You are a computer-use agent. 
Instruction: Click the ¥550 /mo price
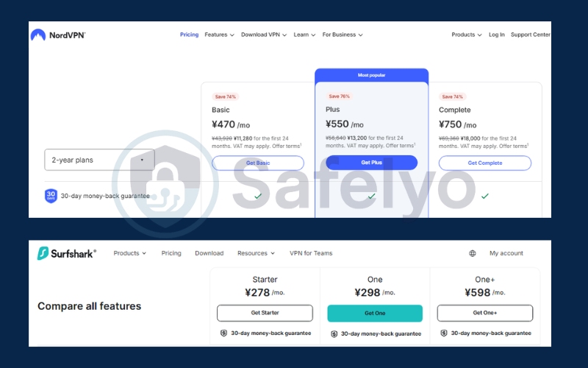point(344,124)
